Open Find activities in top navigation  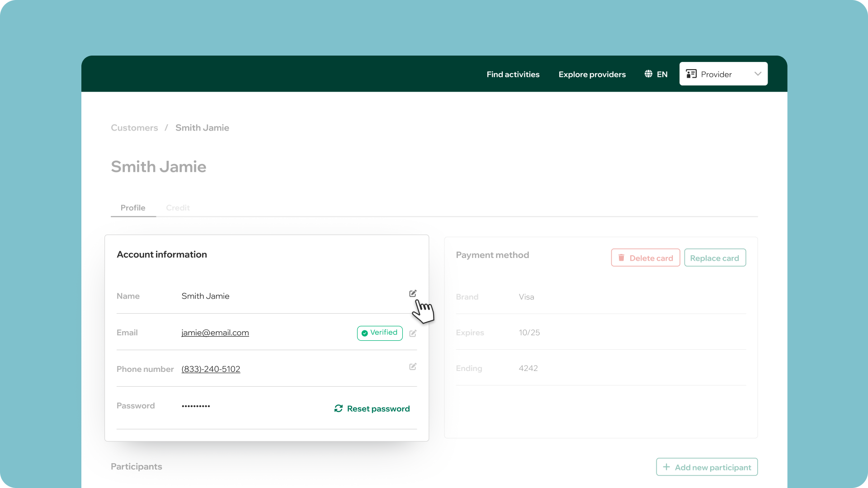513,75
